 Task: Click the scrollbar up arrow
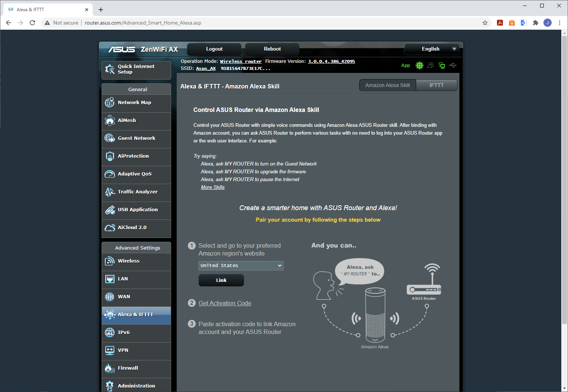[564, 33]
